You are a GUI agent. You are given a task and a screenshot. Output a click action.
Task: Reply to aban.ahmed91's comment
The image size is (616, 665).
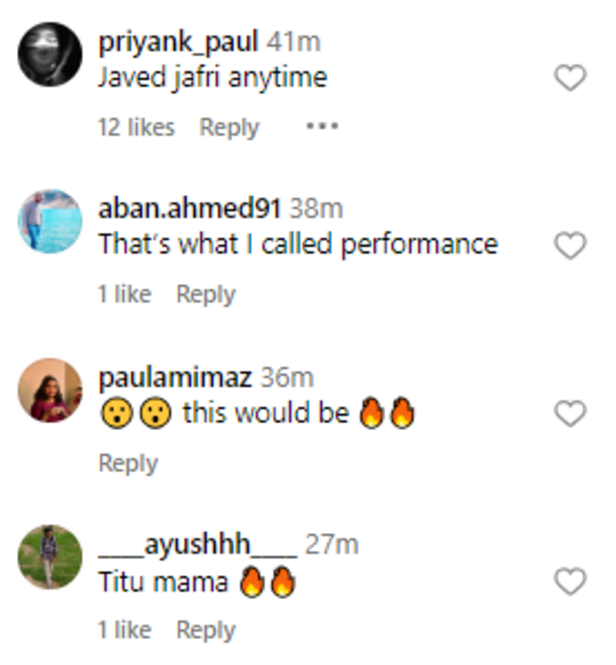click(x=206, y=294)
